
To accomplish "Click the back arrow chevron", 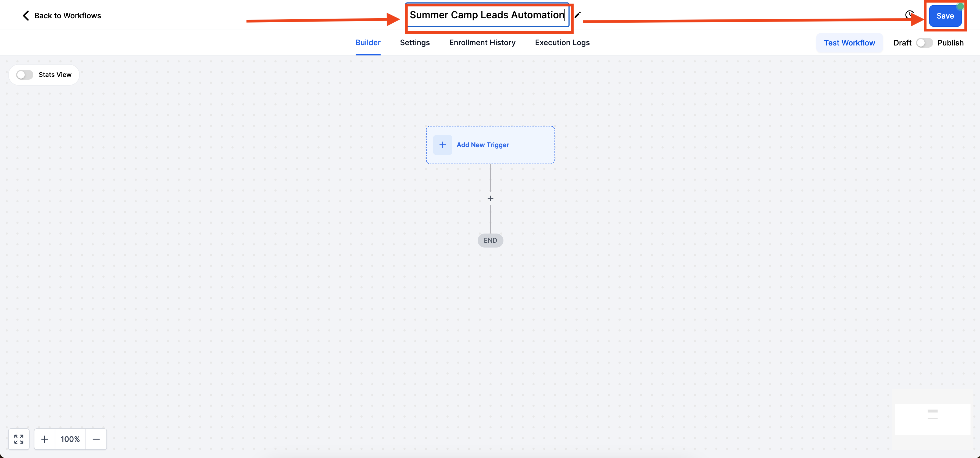I will [x=26, y=16].
